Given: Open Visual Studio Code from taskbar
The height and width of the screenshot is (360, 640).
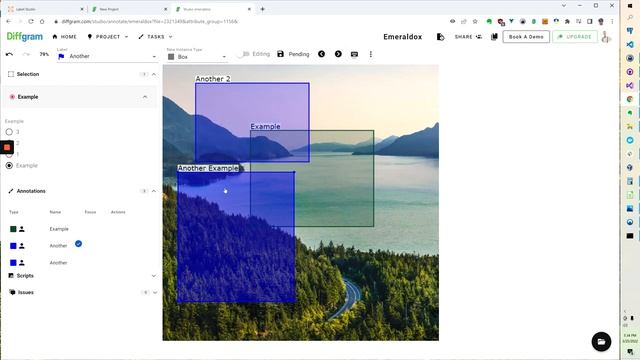Looking at the screenshot, I should pyautogui.click(x=630, y=44).
